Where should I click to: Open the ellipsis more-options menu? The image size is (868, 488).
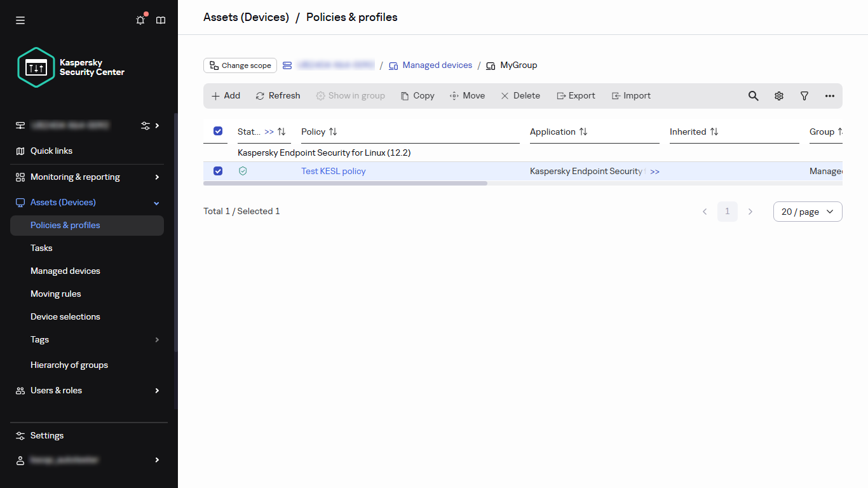point(830,95)
